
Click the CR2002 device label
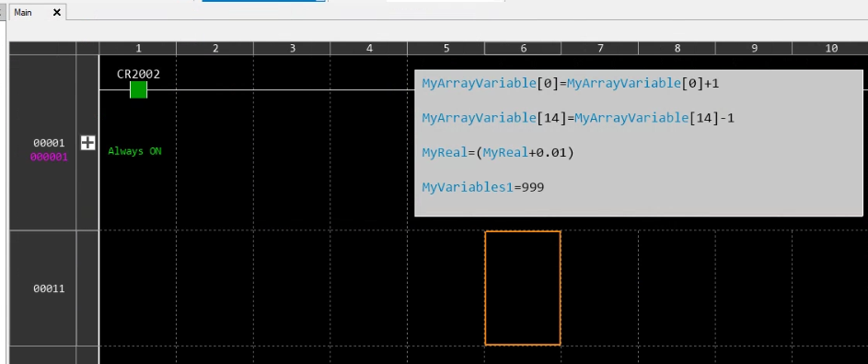point(138,75)
